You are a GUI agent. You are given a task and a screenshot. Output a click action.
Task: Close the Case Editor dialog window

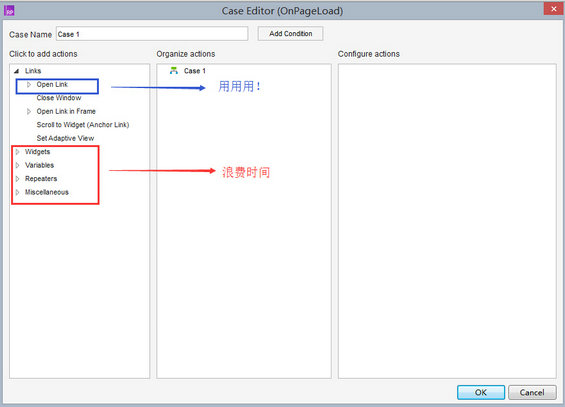(553, 9)
